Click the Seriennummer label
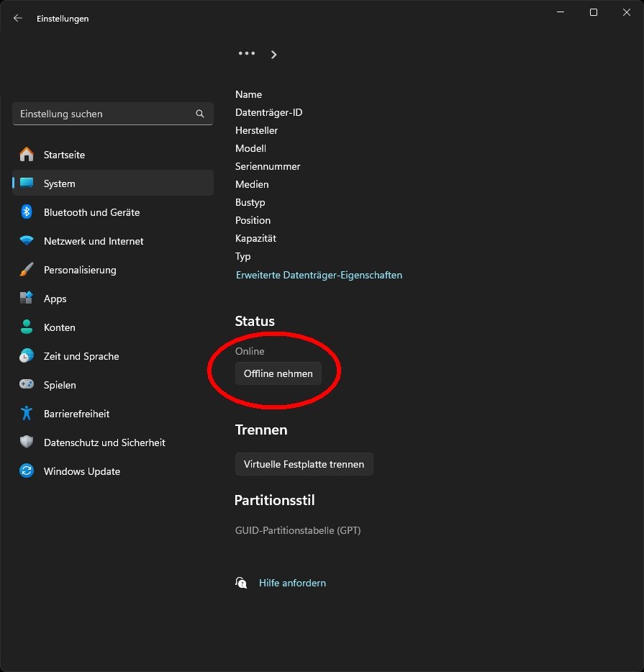This screenshot has width=644, height=672. [x=268, y=166]
